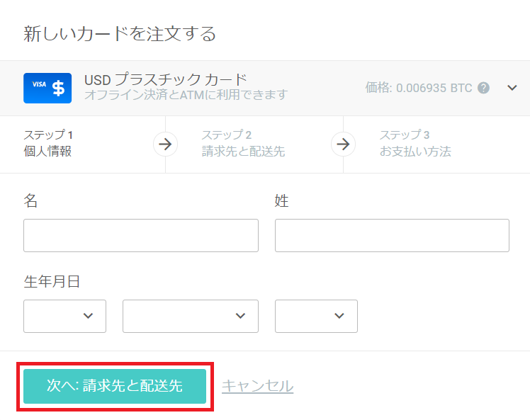This screenshot has height=420, width=530.
Task: Click the 価格 0.006935 BTC text
Action: click(418, 88)
